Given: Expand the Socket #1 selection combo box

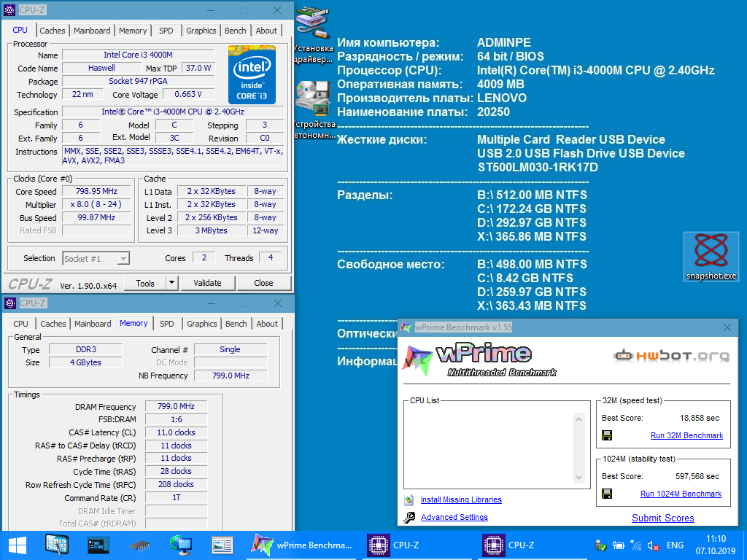Looking at the screenshot, I should tap(123, 259).
